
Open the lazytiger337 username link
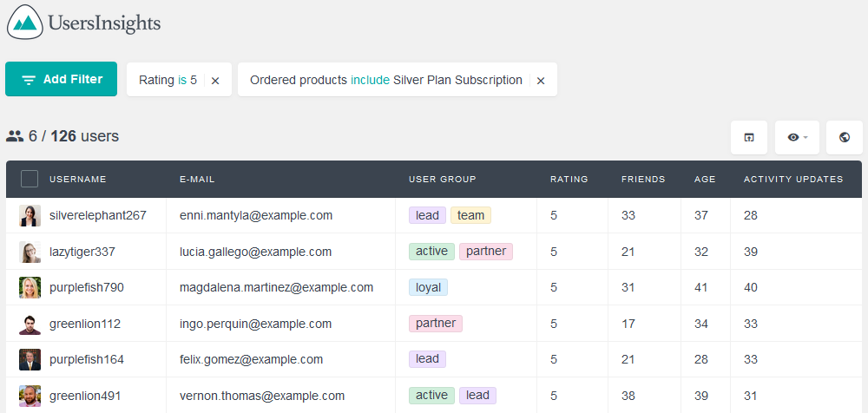82,252
